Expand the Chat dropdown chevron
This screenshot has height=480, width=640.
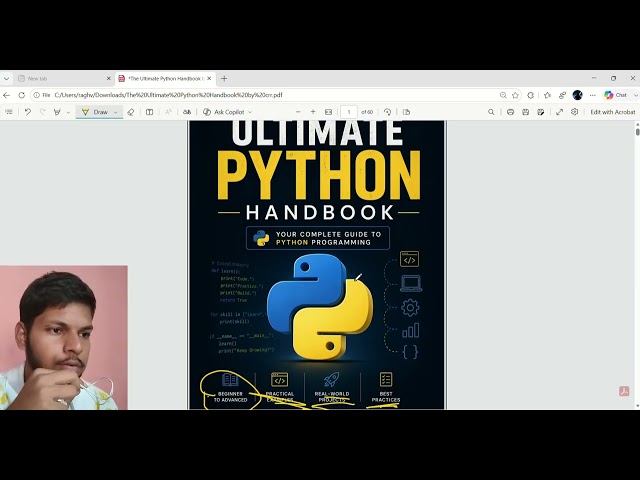pos(636,95)
